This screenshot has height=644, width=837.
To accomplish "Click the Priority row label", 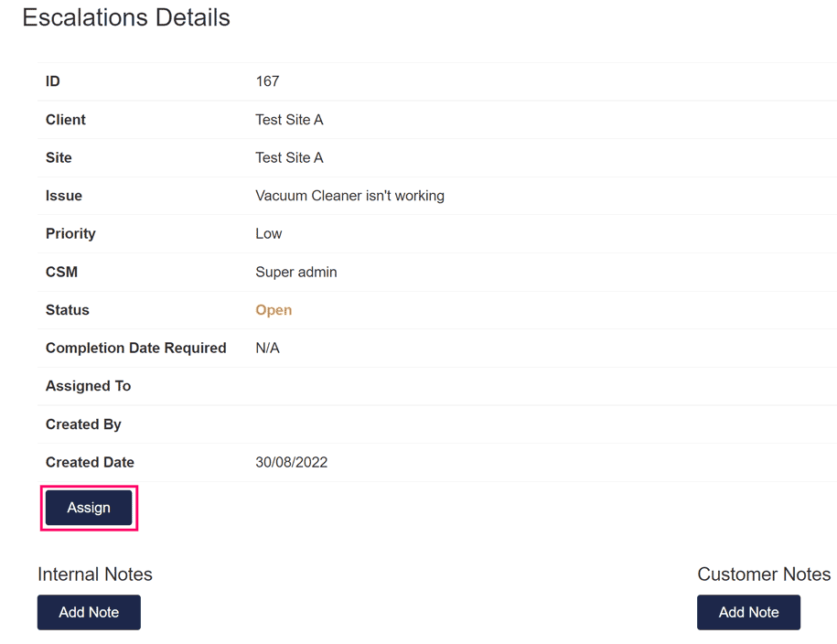I will coord(70,234).
